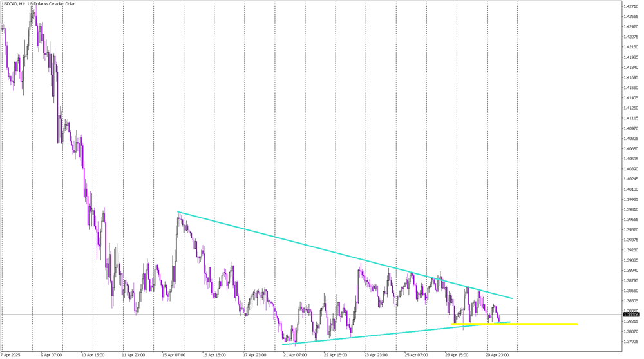Click the "22 Apr 15:00" time label
644x359 pixels.
click(x=335, y=355)
